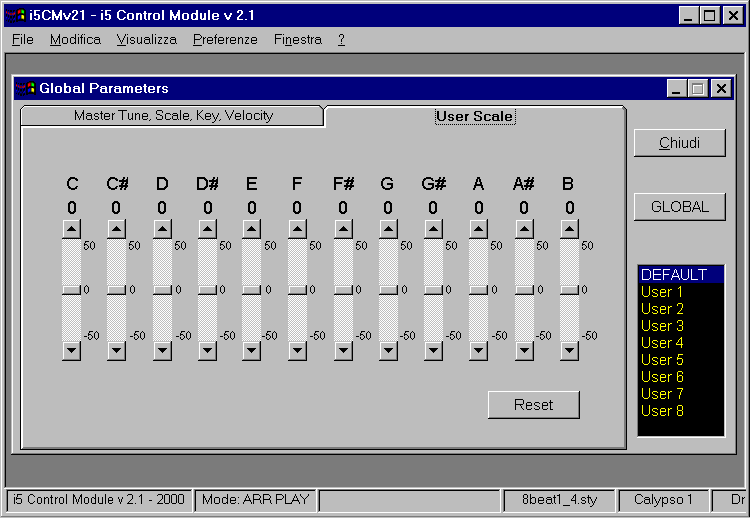Click the Reset button
The width and height of the screenshot is (750, 518).
[533, 405]
